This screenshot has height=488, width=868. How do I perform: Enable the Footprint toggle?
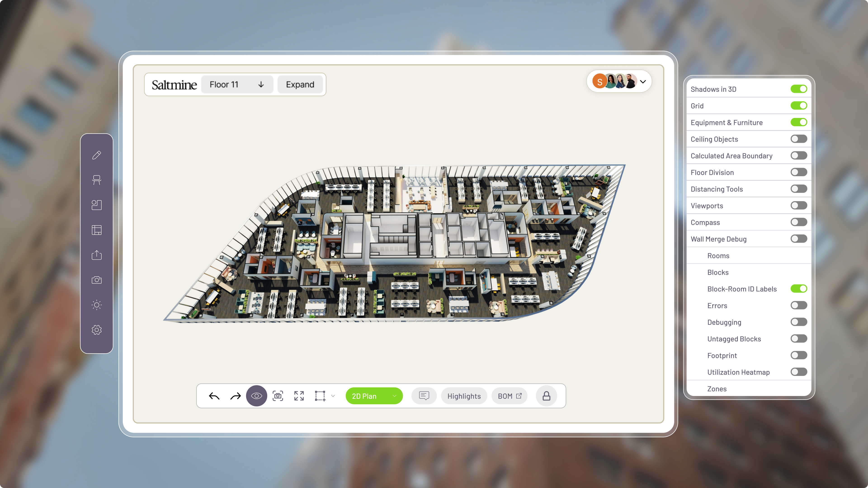pyautogui.click(x=799, y=355)
